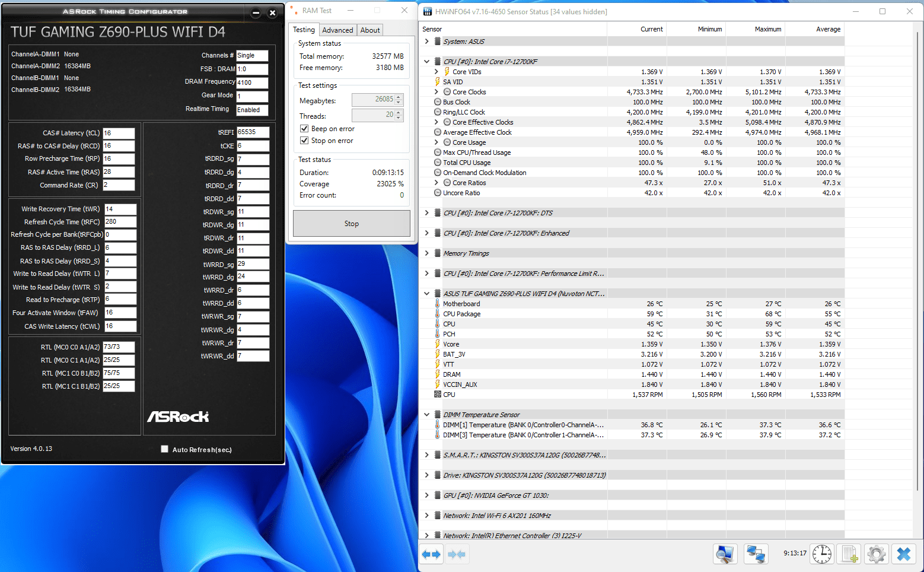Click the collapse columns arrows icon in HWiNFO

click(456, 554)
